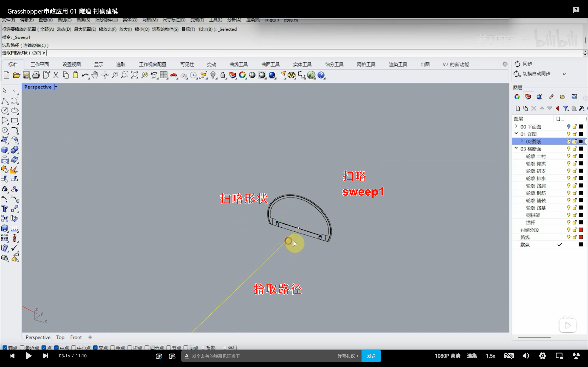Viewport: 588px width, 367px height.
Task: Click the red color swatch of 路线 layer
Action: pos(581,237)
